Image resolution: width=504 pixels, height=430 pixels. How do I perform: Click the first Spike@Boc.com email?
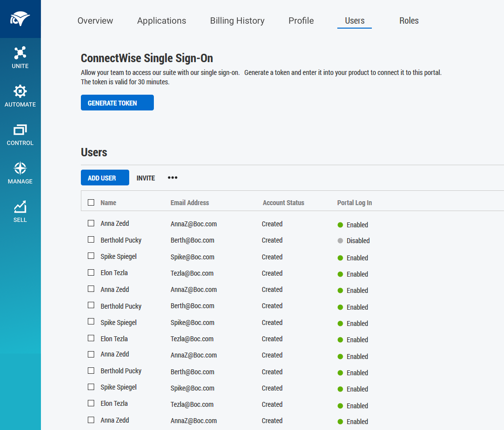click(192, 257)
